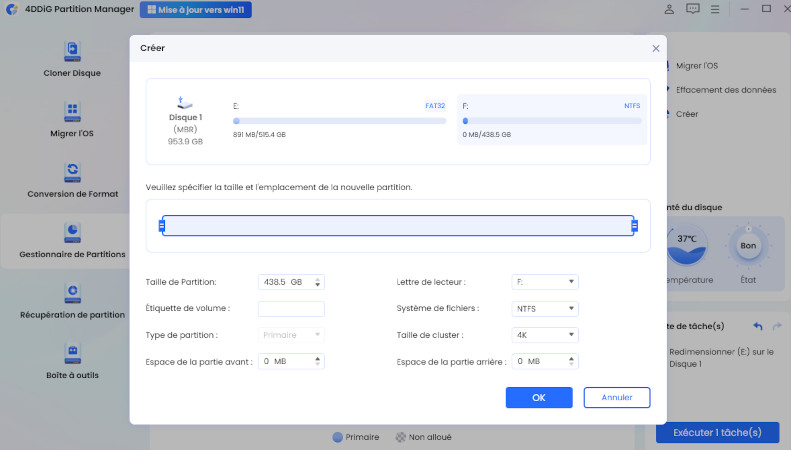Viewport: 791px width, 450px height.
Task: Confirm with the OK button
Action: click(x=539, y=398)
